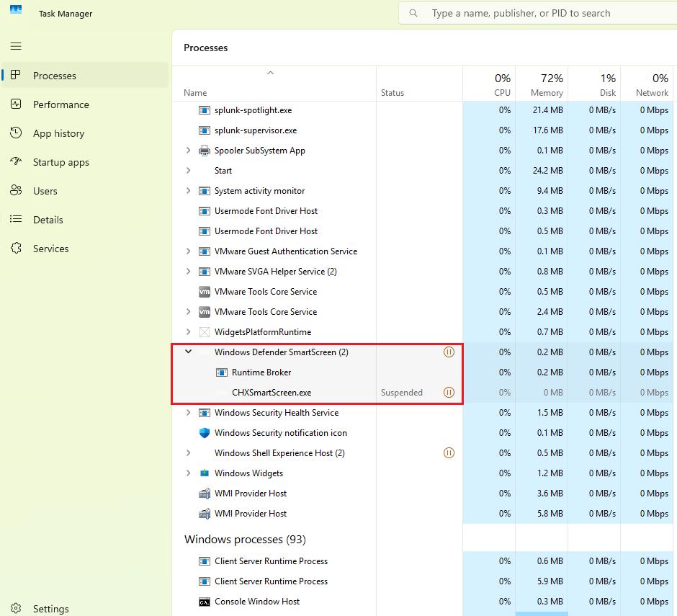The width and height of the screenshot is (677, 616).
Task: Click the Settings gear icon
Action: point(16,608)
